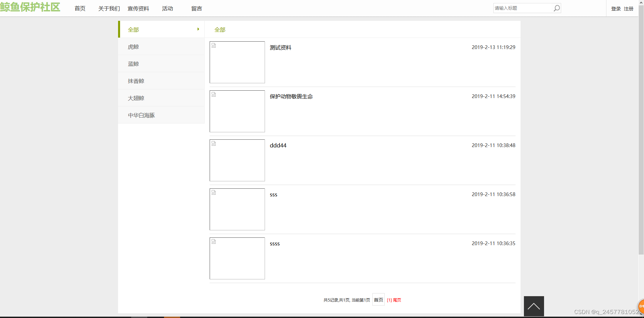Viewport: 644px width, 318px height.
Task: Open the 宣传资料 navigation item
Action: pos(138,8)
